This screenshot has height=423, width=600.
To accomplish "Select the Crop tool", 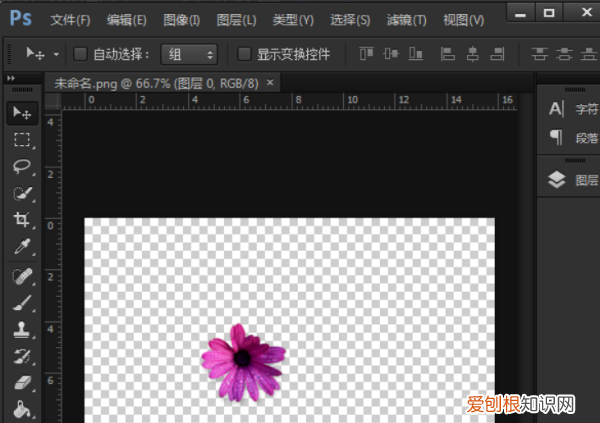I will pos(22,219).
